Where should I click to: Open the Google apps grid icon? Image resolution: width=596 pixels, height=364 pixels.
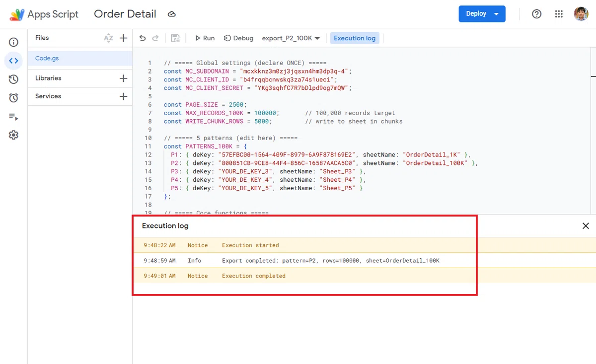559,14
